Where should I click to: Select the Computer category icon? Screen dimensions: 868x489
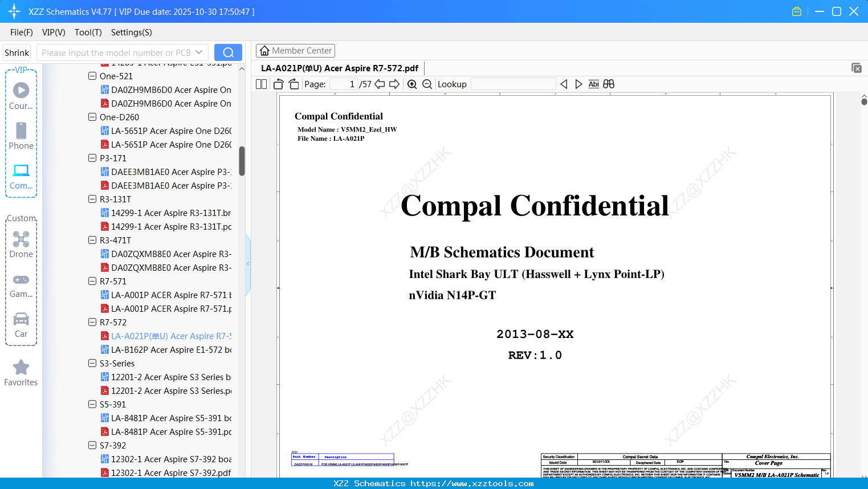(x=21, y=176)
